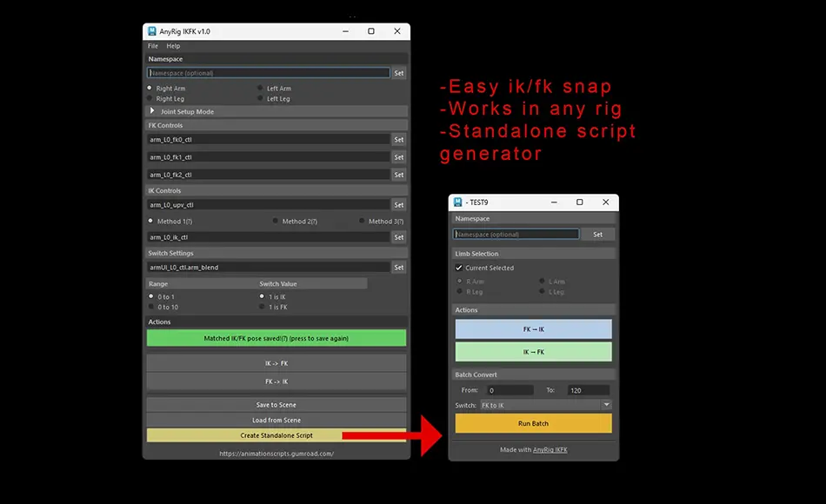Expand the Joint Setup Mode section
826x504 pixels.
tap(152, 111)
